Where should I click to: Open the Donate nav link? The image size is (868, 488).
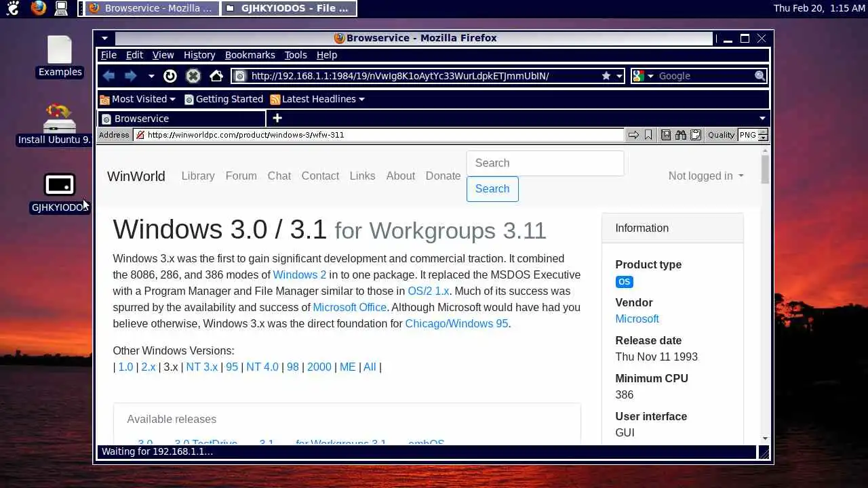(443, 176)
